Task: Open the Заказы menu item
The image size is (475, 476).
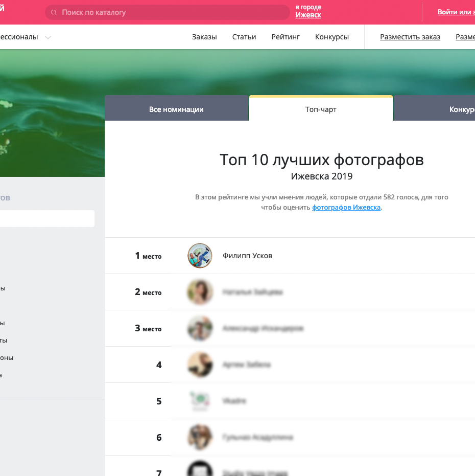Action: (204, 37)
